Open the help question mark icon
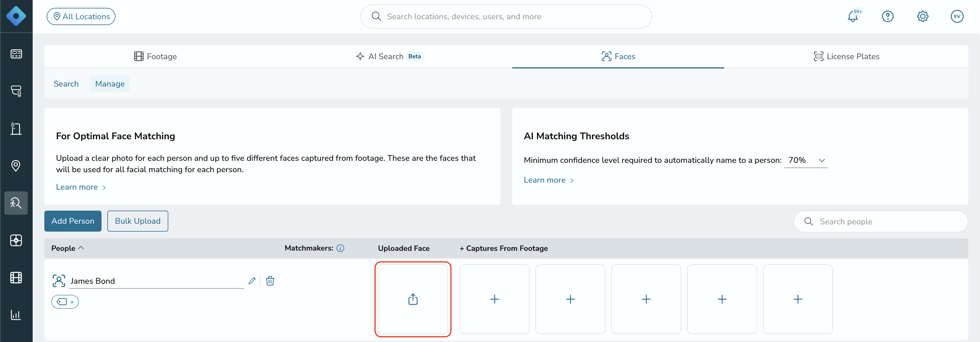Viewport: 980px width, 342px height. (888, 16)
